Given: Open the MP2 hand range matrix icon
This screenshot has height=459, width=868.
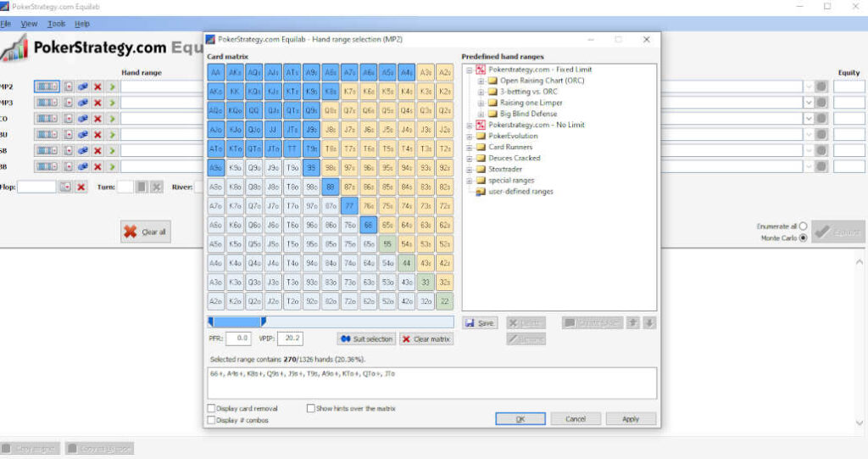Looking at the screenshot, I should tap(47, 87).
